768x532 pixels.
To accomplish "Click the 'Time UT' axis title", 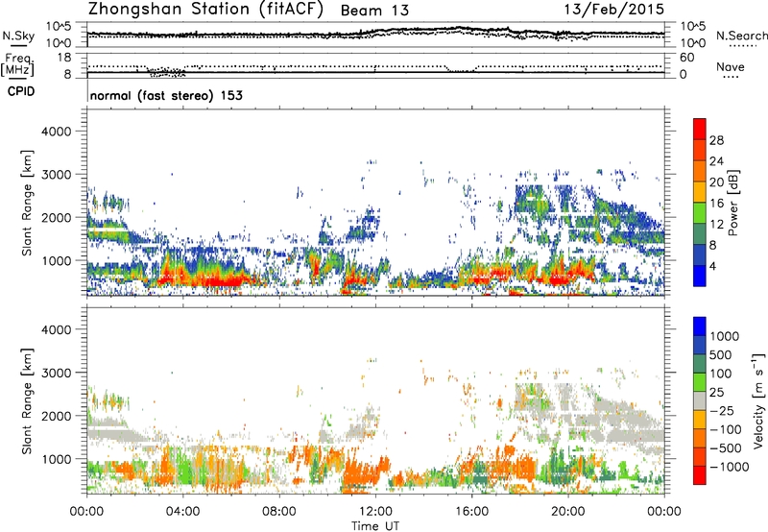I will [375, 526].
